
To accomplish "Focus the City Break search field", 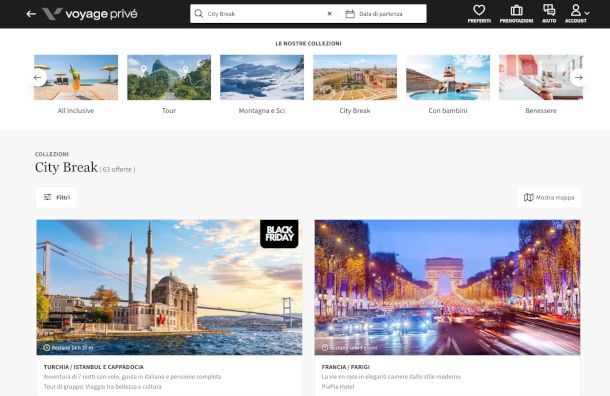I will tap(265, 14).
